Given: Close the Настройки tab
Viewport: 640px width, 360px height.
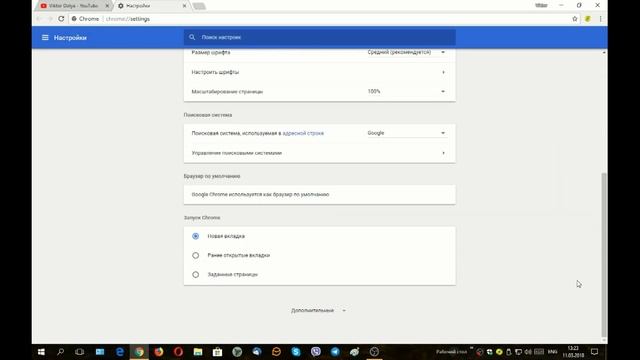Looking at the screenshot, I should coord(184,6).
